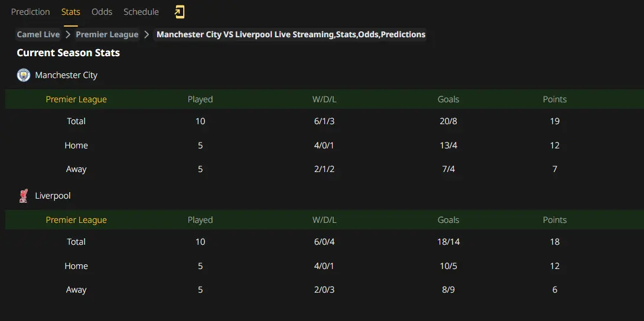
Task: Click the share/export icon next to Schedule
Action: pos(180,12)
